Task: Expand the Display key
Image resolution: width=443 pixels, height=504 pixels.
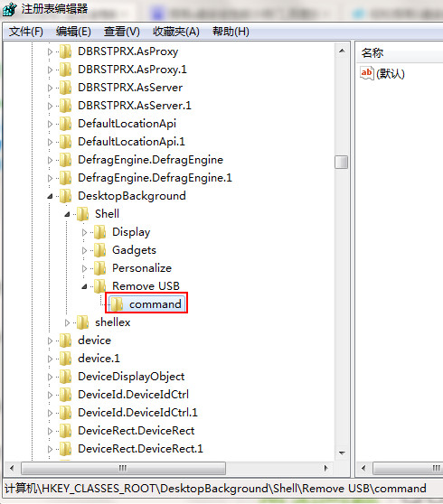Action: [84, 232]
